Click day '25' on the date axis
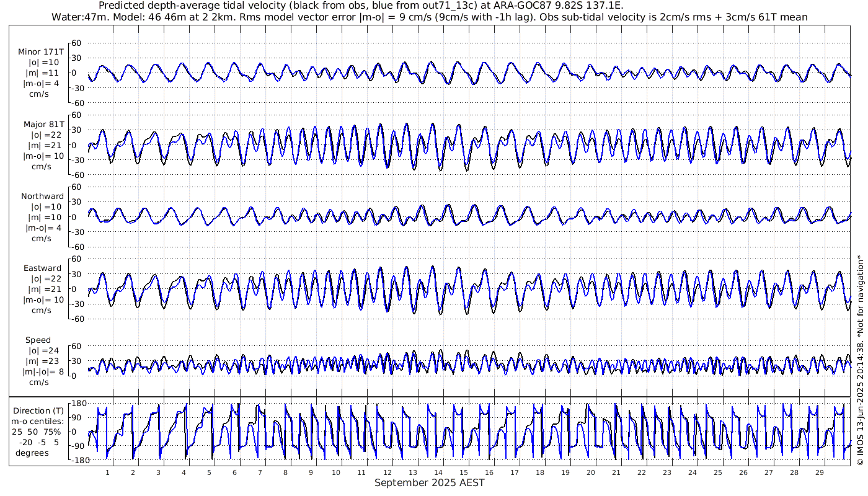This screenshot has height=496, width=868. pos(717,472)
